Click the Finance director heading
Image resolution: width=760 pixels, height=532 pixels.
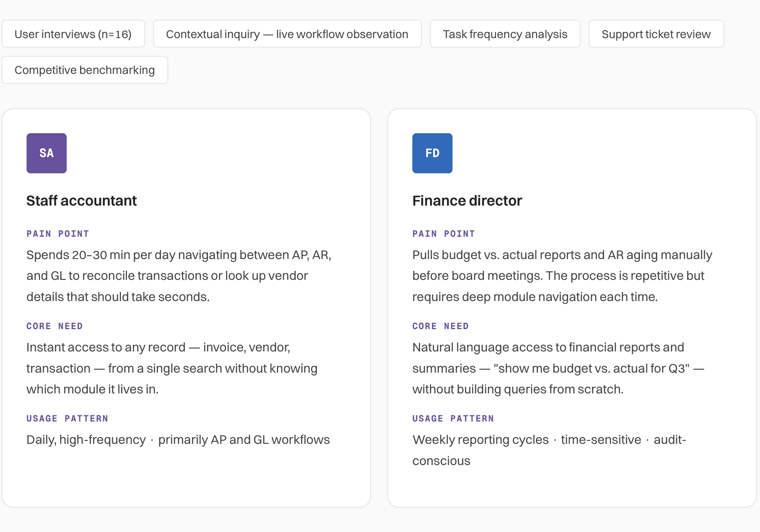(x=467, y=201)
